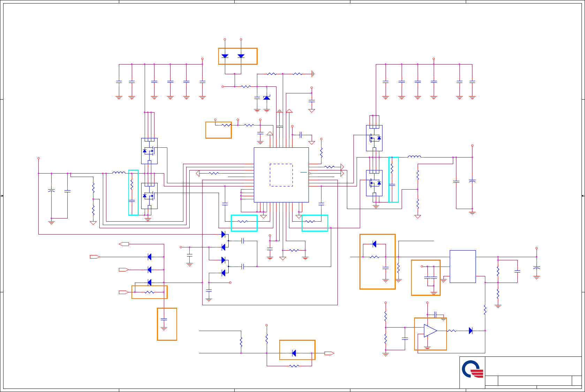Screen dimensions: 585x392
Task: Select the lower-left MOSFET symbol
Action: pyautogui.click(x=149, y=196)
